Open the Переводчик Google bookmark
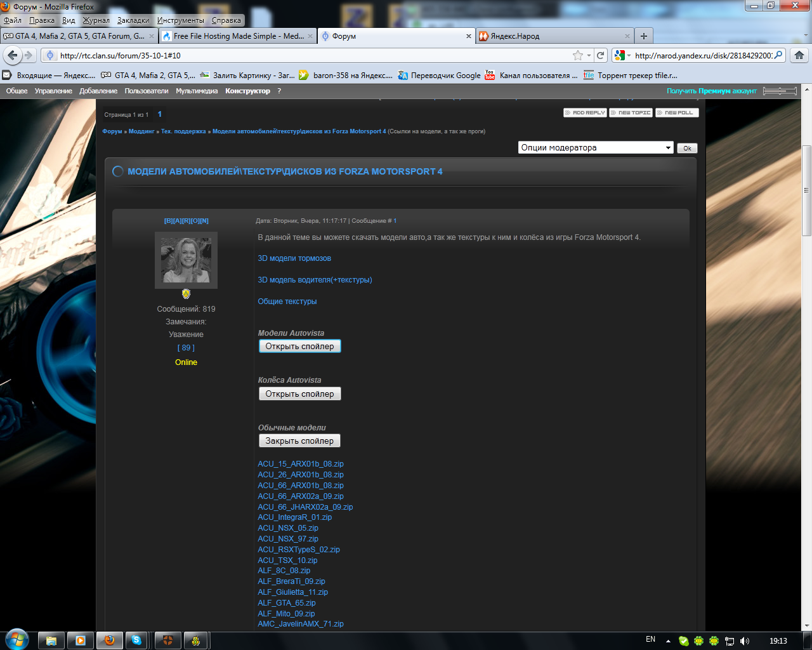812x650 pixels. click(439, 75)
